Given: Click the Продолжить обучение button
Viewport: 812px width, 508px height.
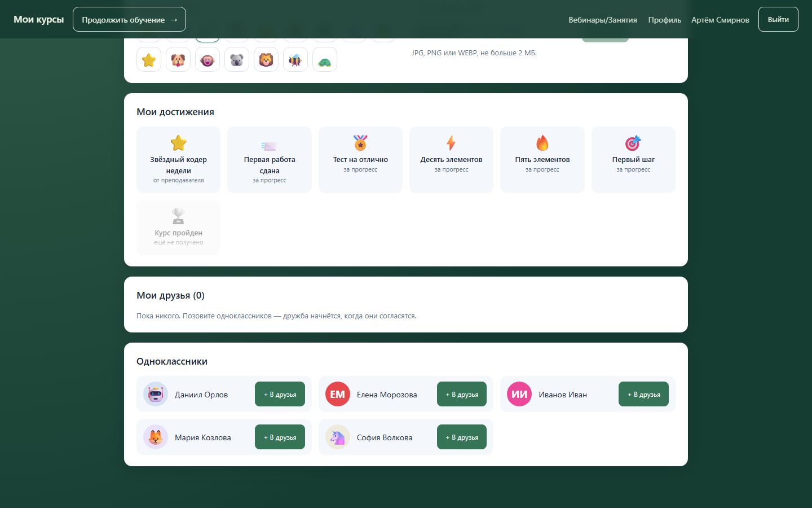Looking at the screenshot, I should 129,19.
